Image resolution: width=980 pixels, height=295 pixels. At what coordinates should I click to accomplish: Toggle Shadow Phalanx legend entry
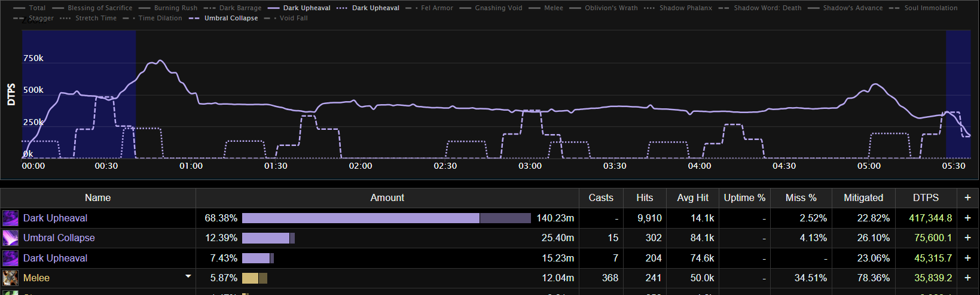[678, 8]
